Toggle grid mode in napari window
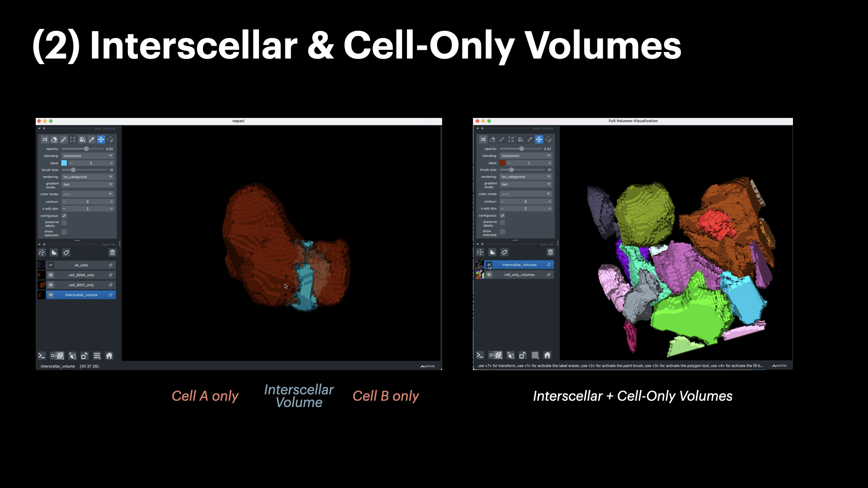The height and width of the screenshot is (488, 868). point(97,356)
